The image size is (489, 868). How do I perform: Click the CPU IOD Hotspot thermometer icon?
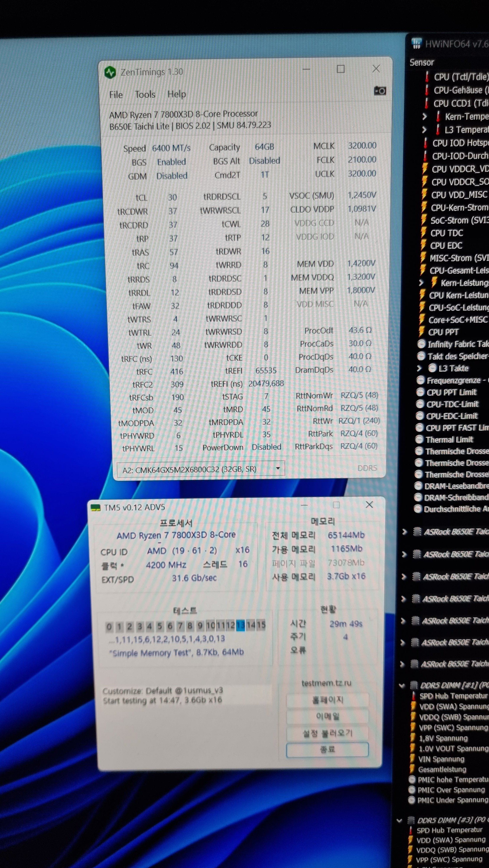(x=426, y=143)
